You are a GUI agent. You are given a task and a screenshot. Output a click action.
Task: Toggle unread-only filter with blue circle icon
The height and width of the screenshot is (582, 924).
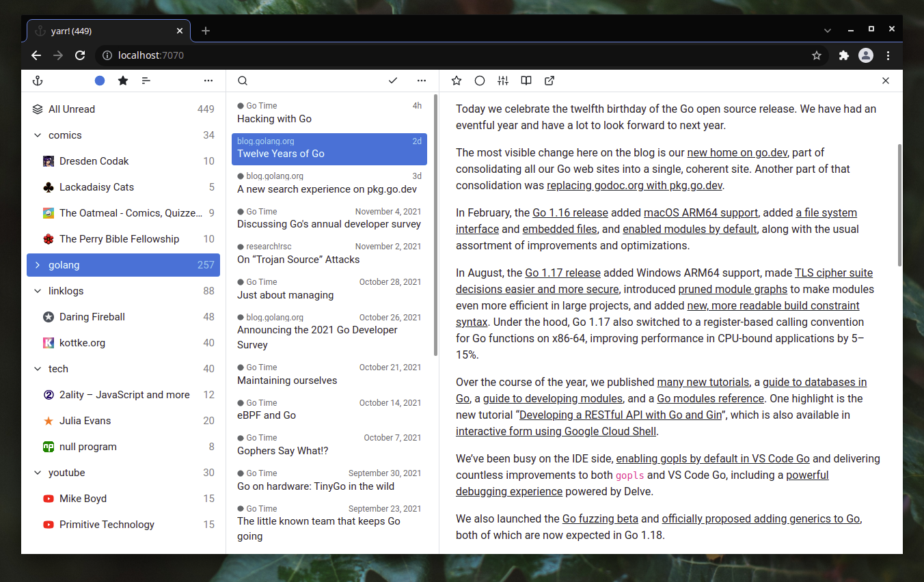[x=99, y=81]
